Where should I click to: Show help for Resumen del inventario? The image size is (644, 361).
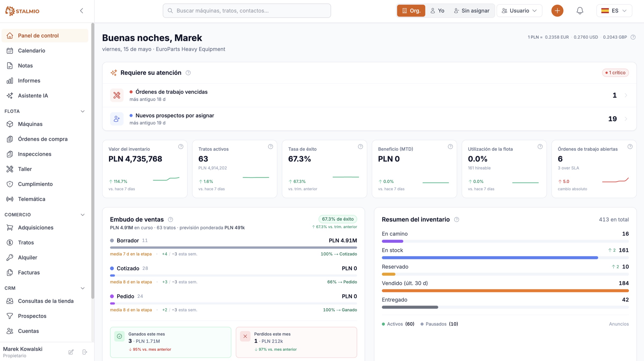456,219
